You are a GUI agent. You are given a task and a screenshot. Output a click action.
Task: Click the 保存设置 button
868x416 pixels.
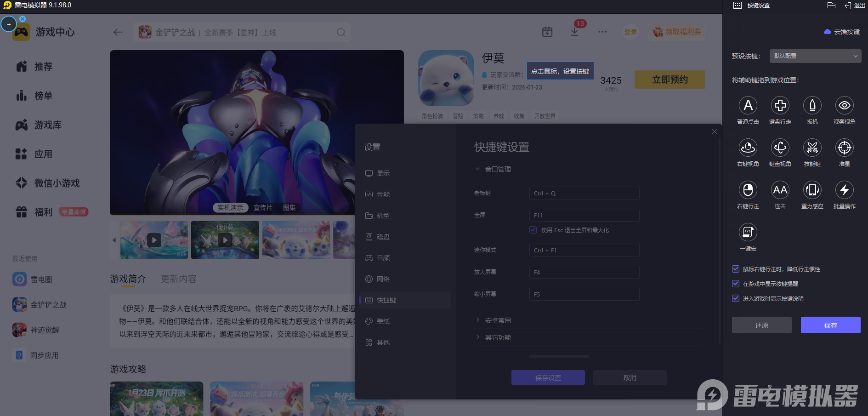click(x=548, y=377)
